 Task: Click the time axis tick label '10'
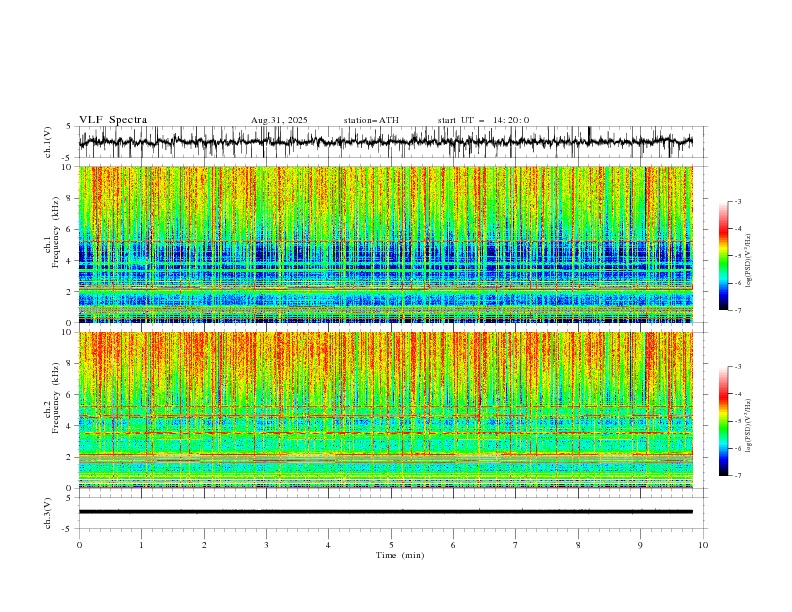[703, 545]
